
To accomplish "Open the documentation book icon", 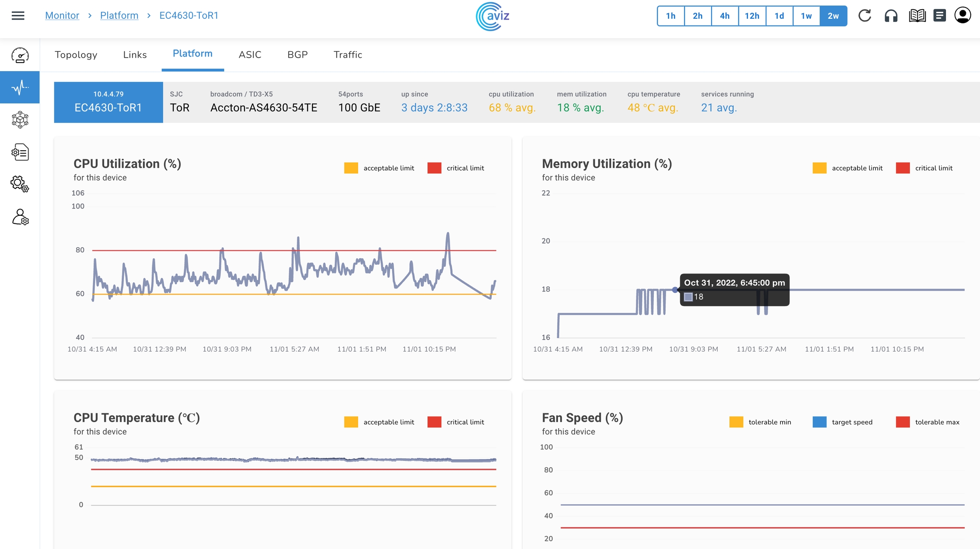I will (917, 16).
